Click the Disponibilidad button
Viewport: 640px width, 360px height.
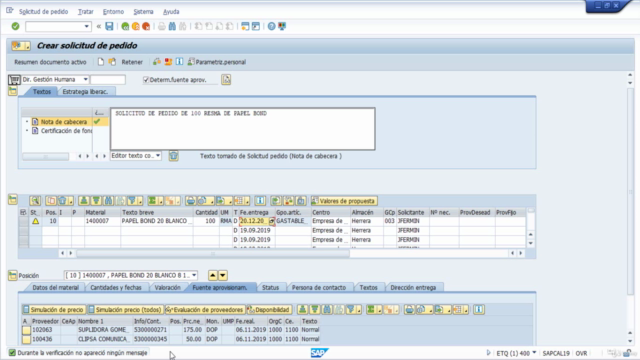click(269, 309)
